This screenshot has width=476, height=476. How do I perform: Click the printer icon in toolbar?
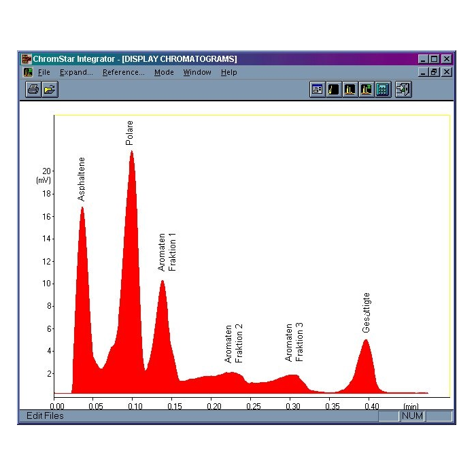33,89
